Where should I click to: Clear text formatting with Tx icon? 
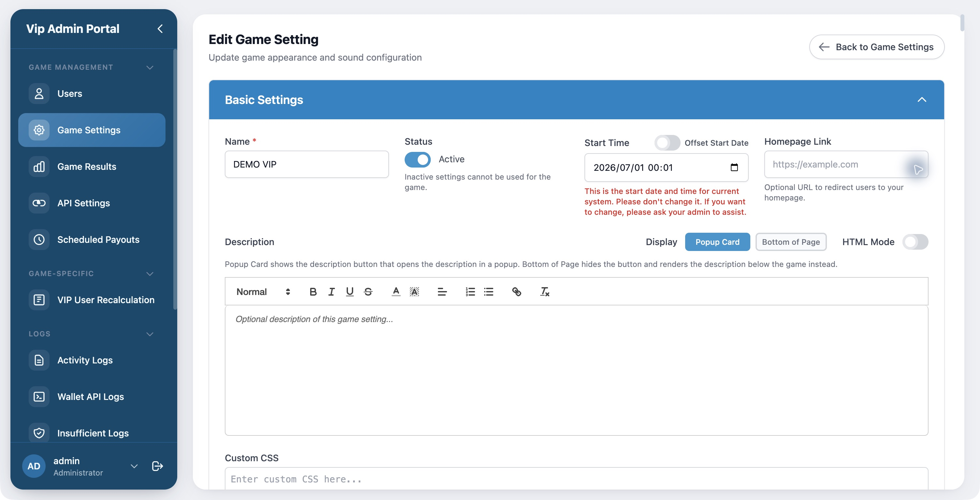544,292
